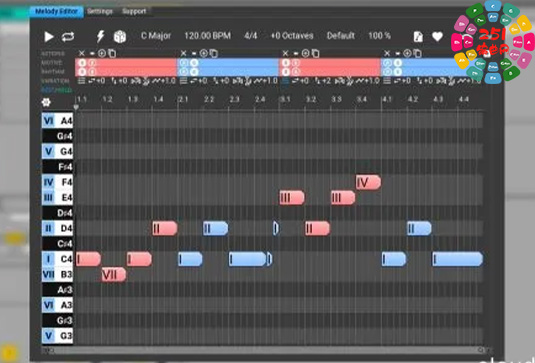This screenshot has width=535, height=363.
Task: Click the 2.1 bar marker on the ruler
Action: [183, 99]
